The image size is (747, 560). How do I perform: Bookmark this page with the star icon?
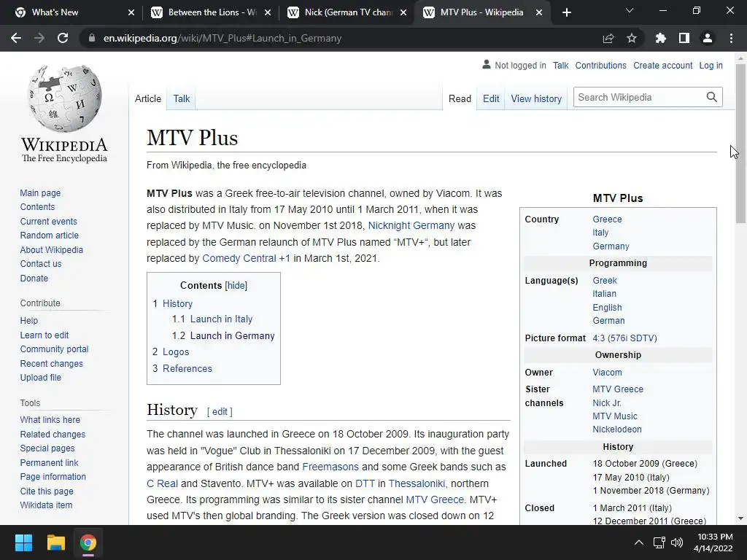(632, 38)
